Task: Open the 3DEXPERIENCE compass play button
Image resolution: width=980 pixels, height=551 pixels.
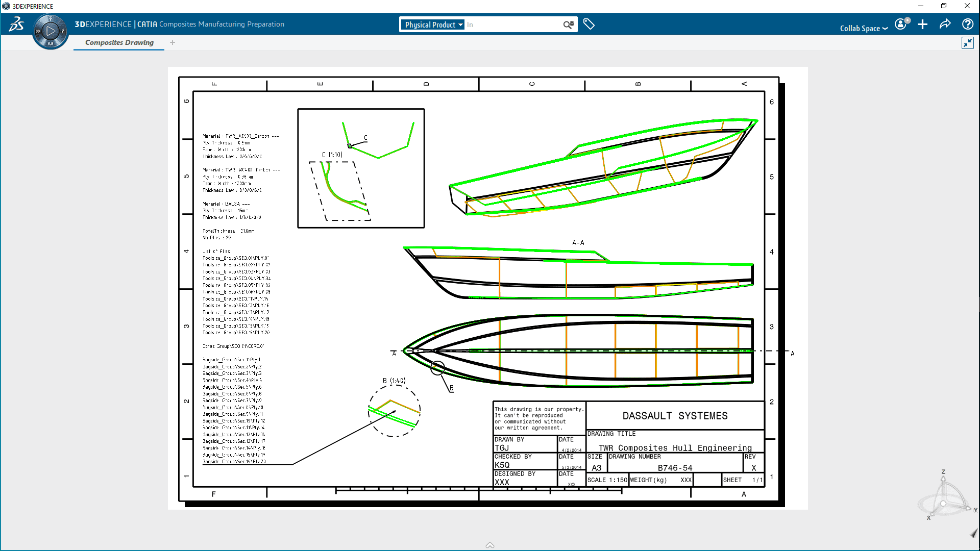Action: pyautogui.click(x=51, y=31)
